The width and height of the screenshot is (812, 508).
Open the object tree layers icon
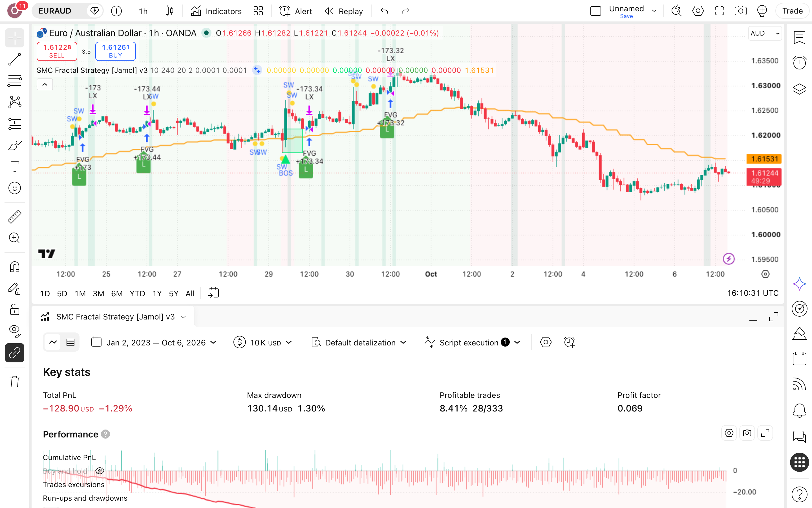tap(799, 89)
